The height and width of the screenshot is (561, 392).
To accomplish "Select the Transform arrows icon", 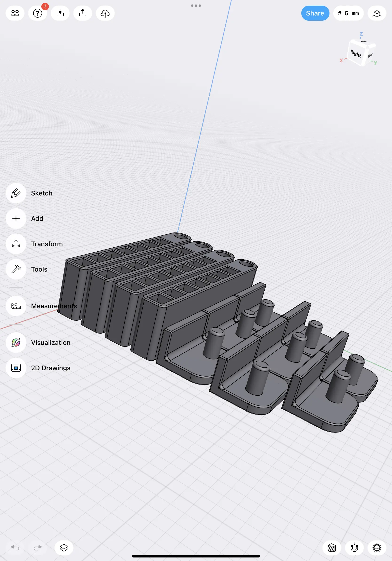I will pos(16,244).
